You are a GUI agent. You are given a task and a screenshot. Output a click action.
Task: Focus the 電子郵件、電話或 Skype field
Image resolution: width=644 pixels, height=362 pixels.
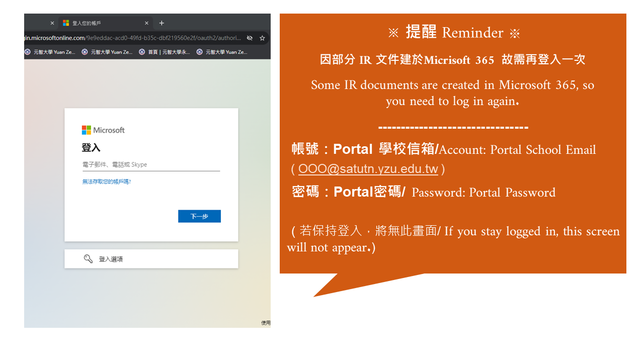click(x=151, y=165)
